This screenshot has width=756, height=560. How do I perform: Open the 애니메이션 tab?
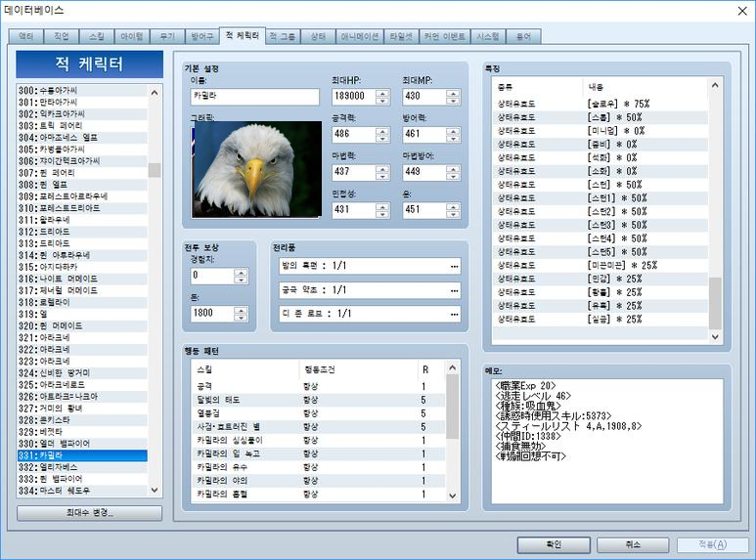(x=360, y=36)
